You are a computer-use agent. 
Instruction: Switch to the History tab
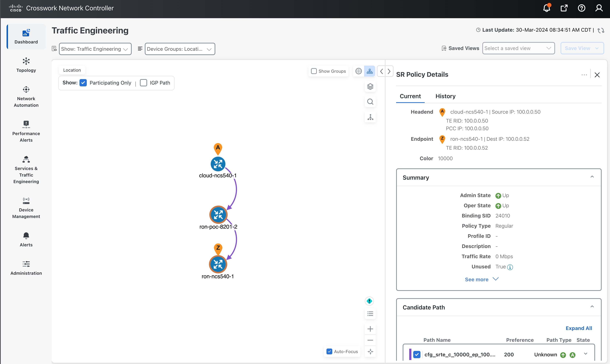[445, 96]
